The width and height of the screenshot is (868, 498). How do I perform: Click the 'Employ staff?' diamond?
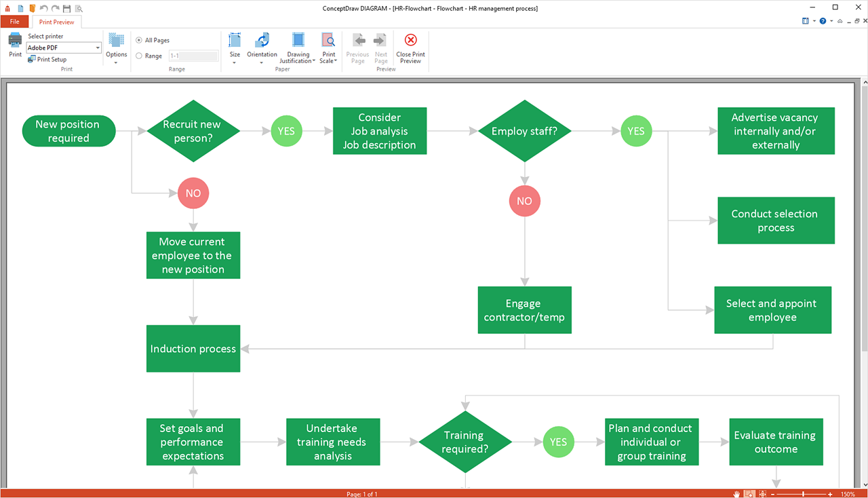click(x=524, y=131)
